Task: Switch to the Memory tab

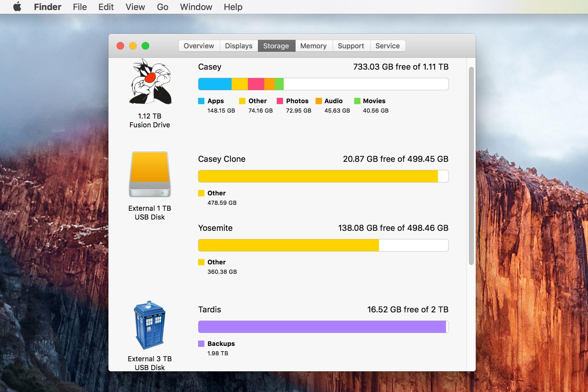Action: (x=313, y=46)
